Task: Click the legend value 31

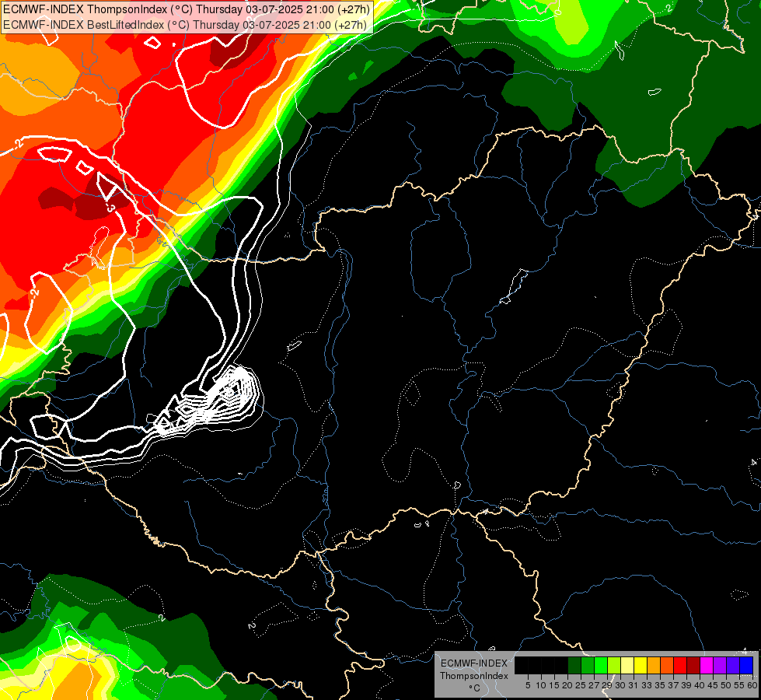Action: coord(634,685)
